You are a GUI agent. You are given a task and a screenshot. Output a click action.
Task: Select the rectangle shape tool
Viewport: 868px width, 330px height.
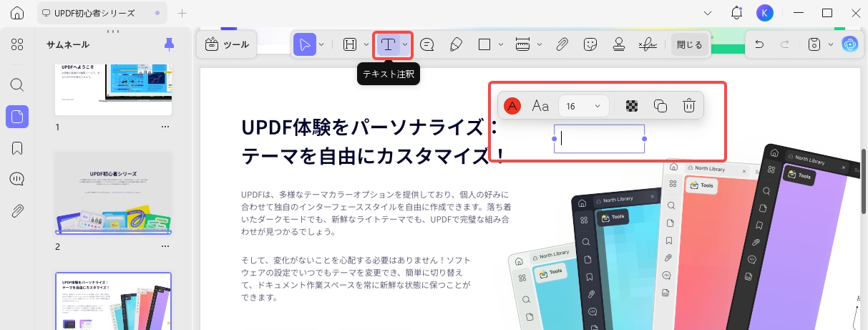[x=484, y=44]
